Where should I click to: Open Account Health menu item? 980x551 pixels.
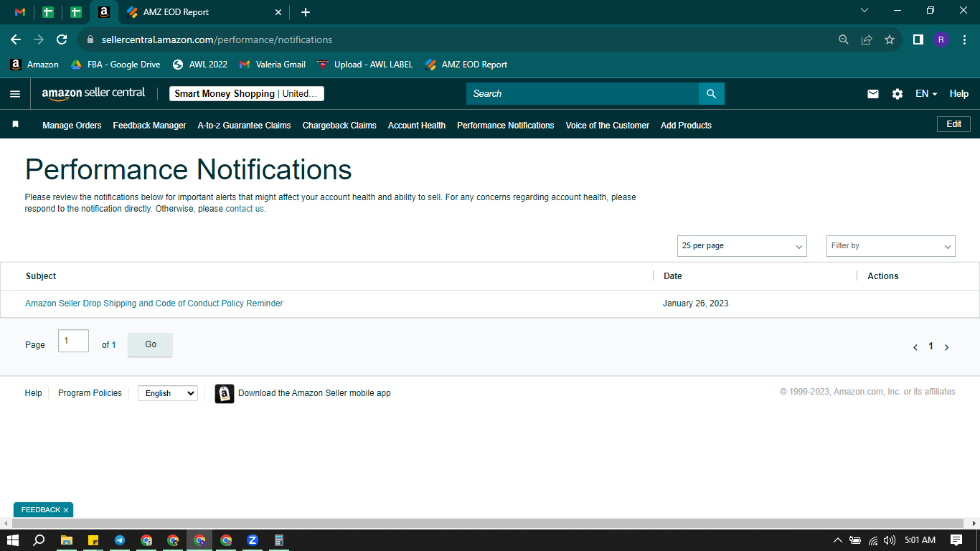tap(417, 126)
